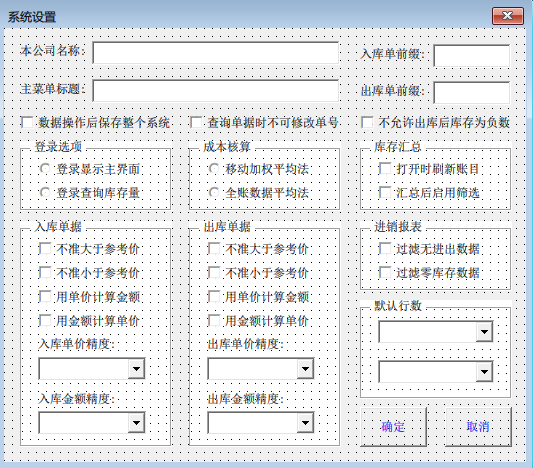This screenshot has width=533, height=468.
Task: Click the 主菜单标题 text box
Action: tap(216, 91)
